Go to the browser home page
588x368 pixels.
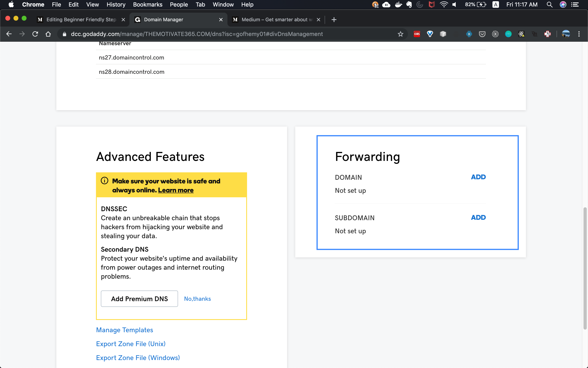pos(48,34)
